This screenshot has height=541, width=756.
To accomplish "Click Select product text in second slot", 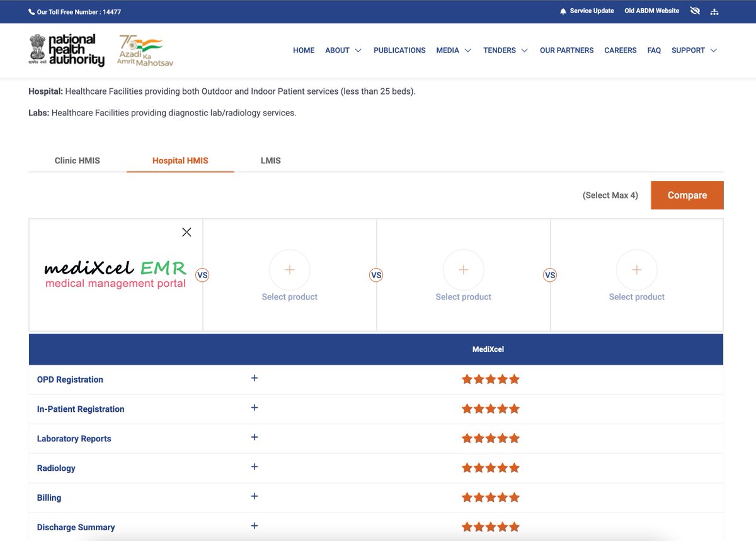I will point(290,297).
